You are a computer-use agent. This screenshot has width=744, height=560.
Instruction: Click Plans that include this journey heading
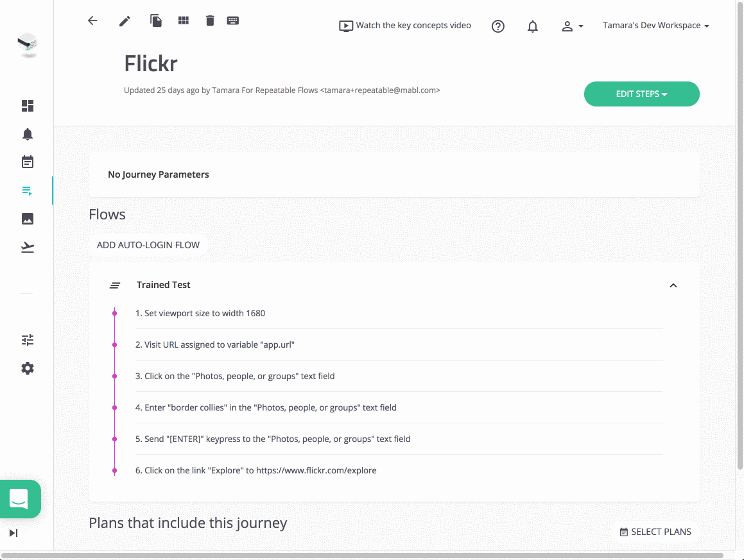tap(188, 523)
